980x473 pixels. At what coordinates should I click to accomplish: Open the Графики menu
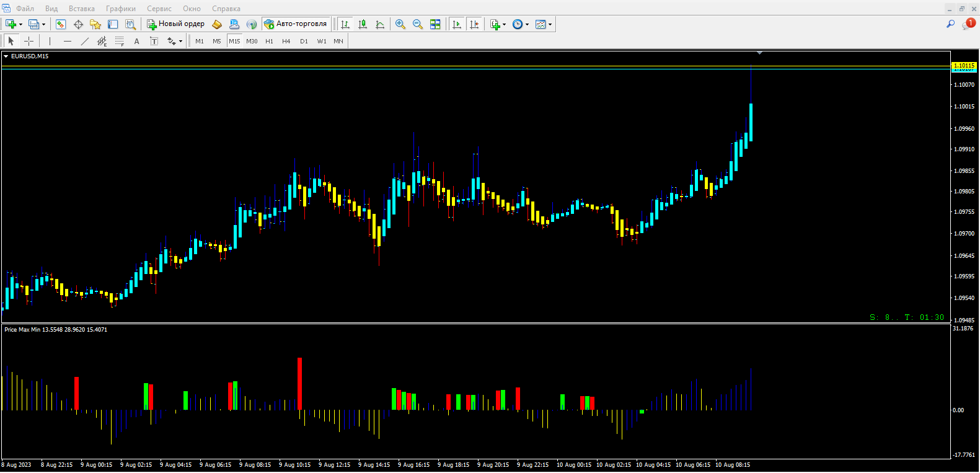coord(120,9)
